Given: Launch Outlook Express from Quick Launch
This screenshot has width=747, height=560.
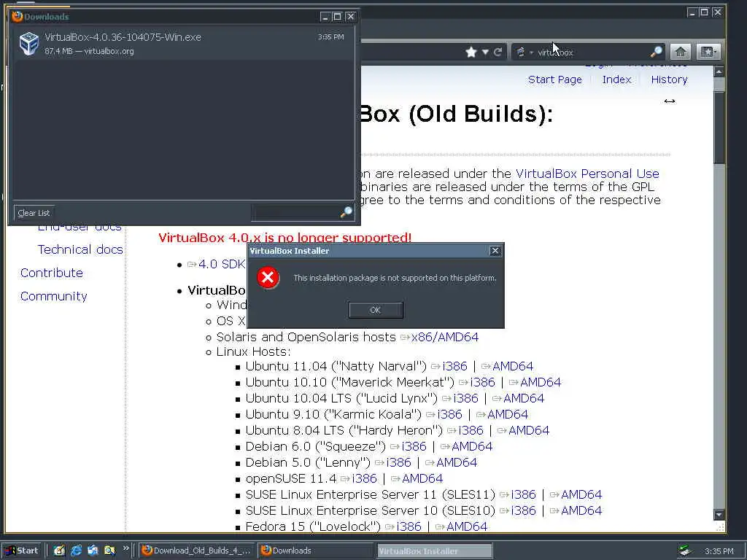Looking at the screenshot, I should click(x=93, y=551).
